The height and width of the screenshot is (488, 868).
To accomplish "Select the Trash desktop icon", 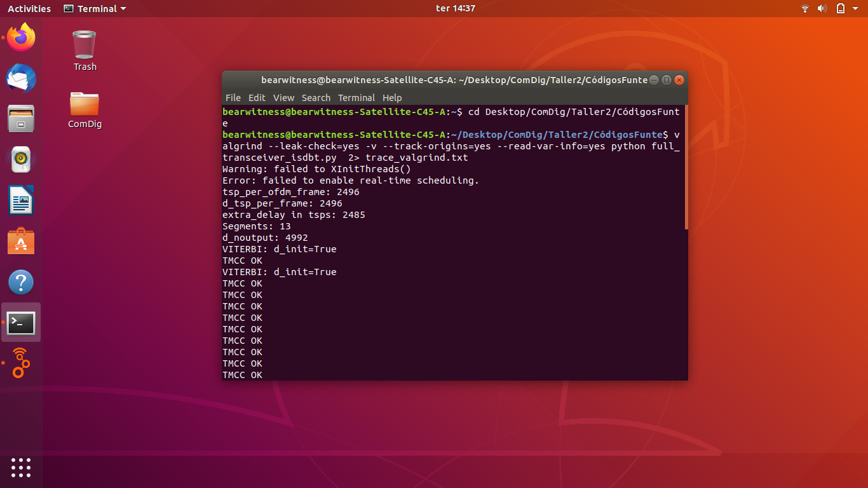I will coord(85,51).
